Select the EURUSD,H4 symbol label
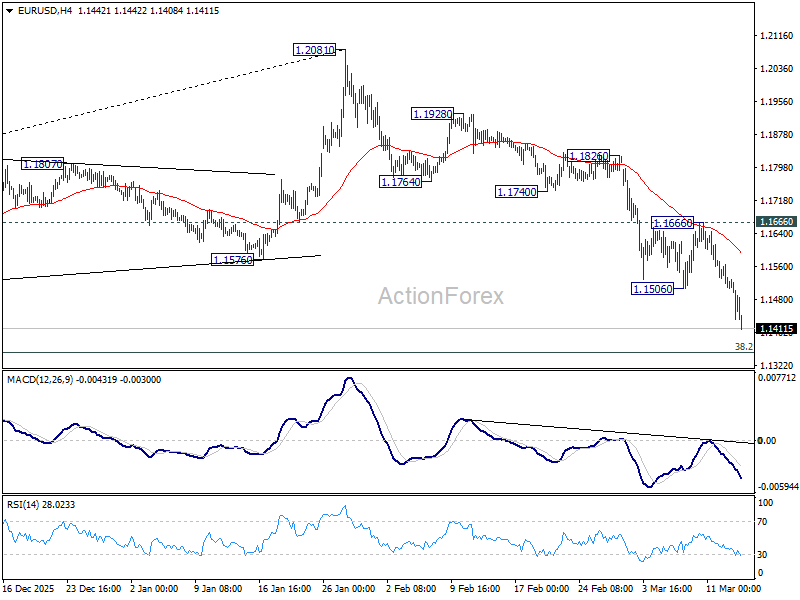Image resolution: width=800 pixels, height=600 pixels. pos(43,13)
